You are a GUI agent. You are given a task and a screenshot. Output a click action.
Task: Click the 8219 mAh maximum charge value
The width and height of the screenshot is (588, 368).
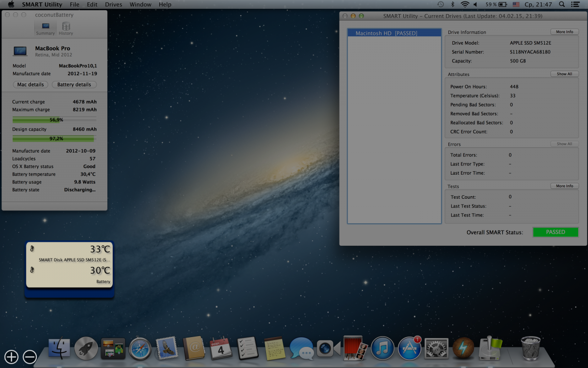pos(85,109)
